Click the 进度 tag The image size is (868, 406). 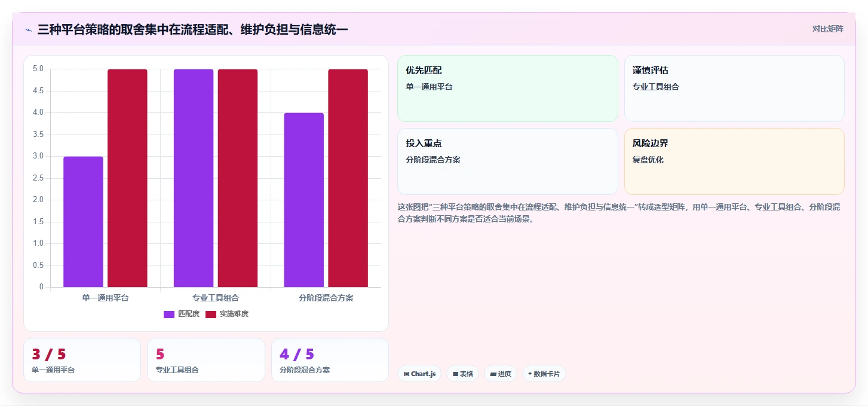[x=501, y=374]
